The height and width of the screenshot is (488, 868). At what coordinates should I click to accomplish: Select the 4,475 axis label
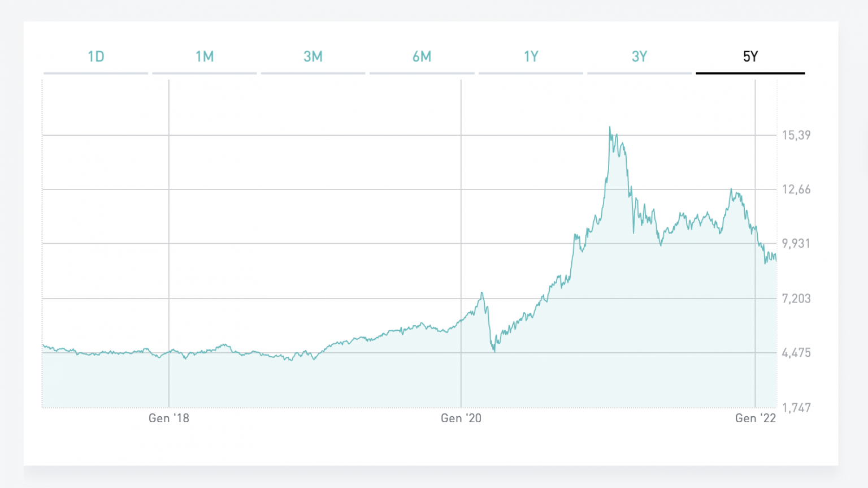(x=796, y=353)
